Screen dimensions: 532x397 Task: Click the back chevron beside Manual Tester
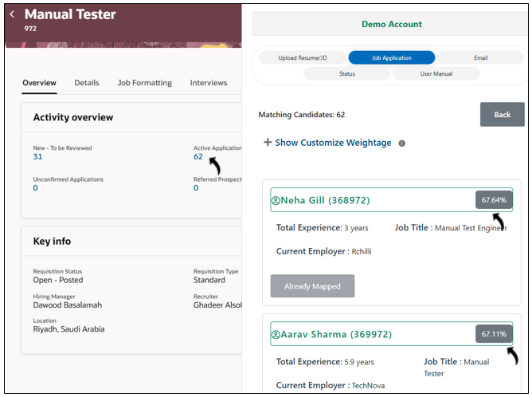12,14
